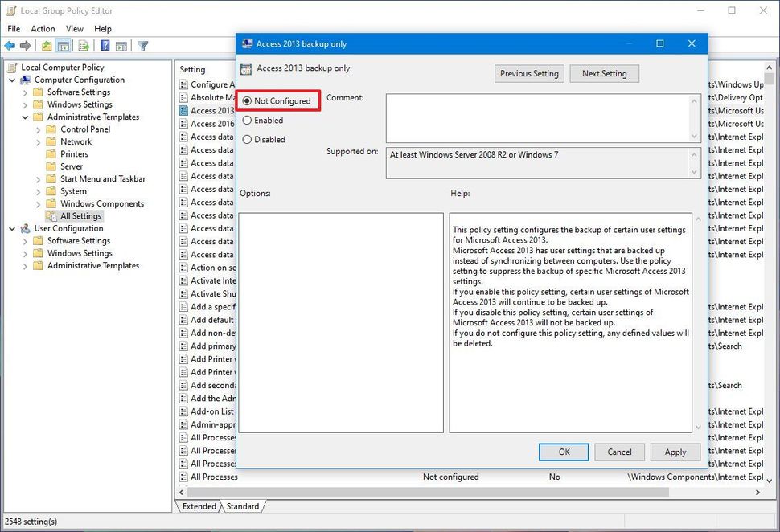Apply the policy changes

675,452
